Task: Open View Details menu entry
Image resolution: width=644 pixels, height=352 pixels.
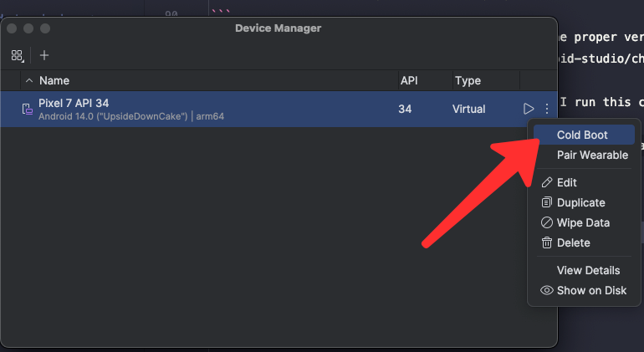Action: (x=584, y=270)
